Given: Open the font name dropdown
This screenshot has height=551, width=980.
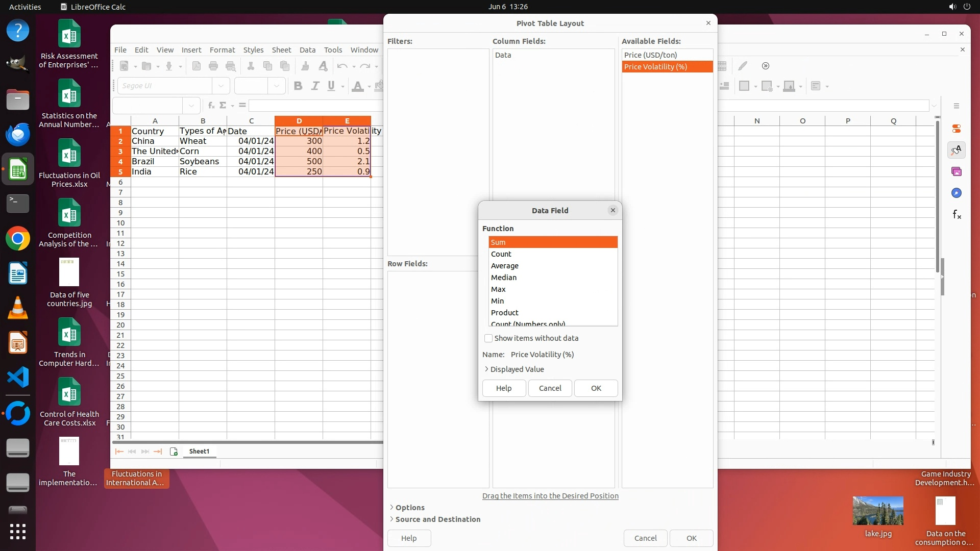Looking at the screenshot, I should (221, 86).
